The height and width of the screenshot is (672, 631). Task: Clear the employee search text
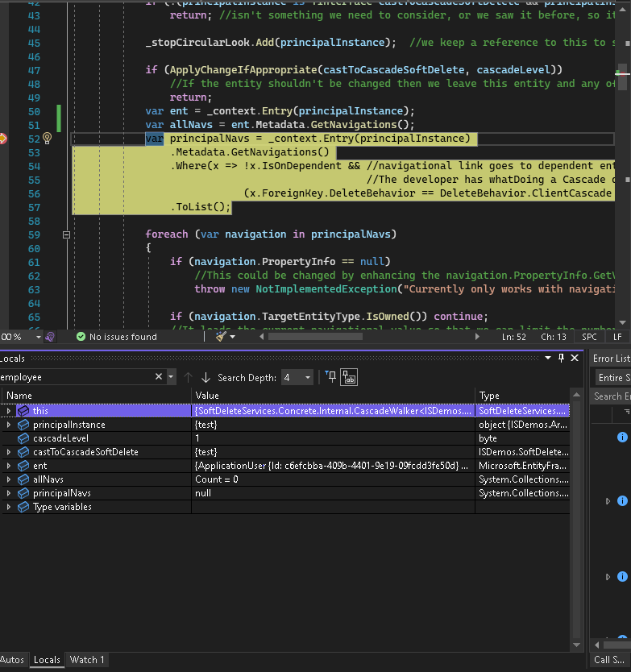pyautogui.click(x=159, y=377)
